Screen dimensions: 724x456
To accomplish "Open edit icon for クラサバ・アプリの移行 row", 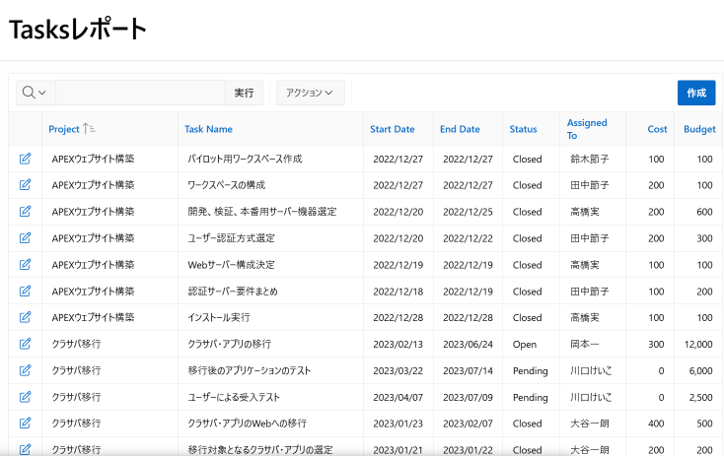I will coord(25,344).
